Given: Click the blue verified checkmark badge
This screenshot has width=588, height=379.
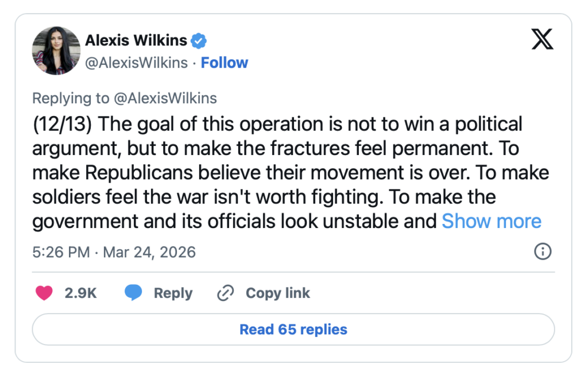Looking at the screenshot, I should 199,41.
